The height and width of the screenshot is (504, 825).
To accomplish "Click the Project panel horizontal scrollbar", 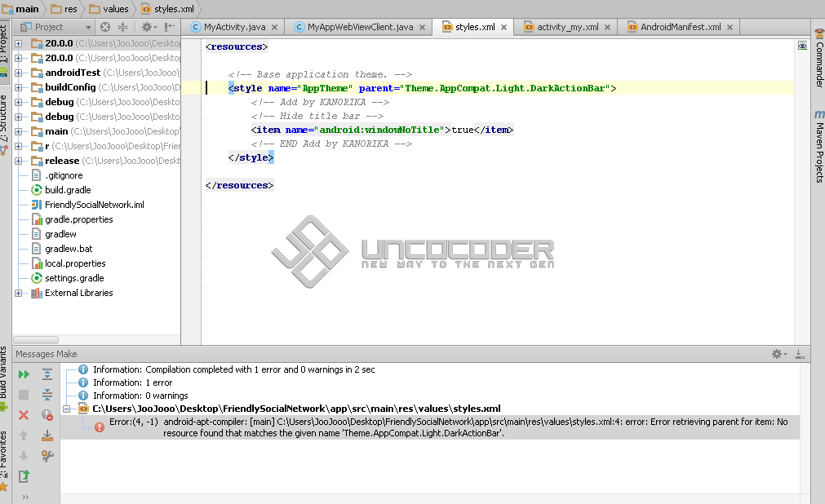I will pyautogui.click(x=36, y=340).
